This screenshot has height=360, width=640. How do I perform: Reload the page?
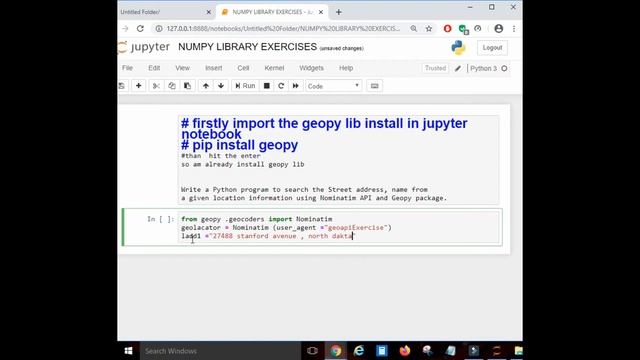[140, 29]
